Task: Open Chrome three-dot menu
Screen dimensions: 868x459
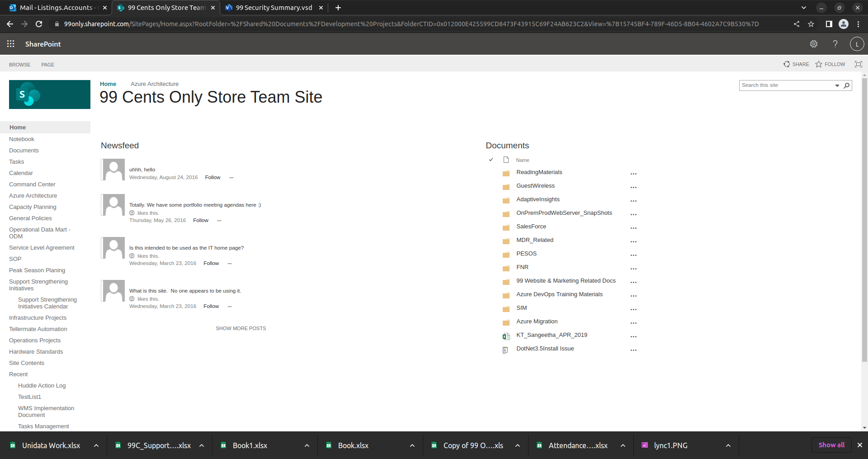Action: tap(858, 24)
